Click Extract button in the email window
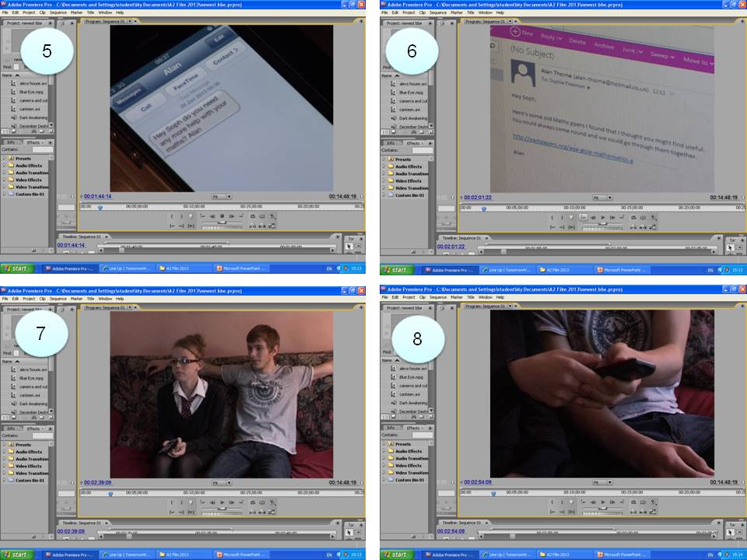 click(642, 226)
